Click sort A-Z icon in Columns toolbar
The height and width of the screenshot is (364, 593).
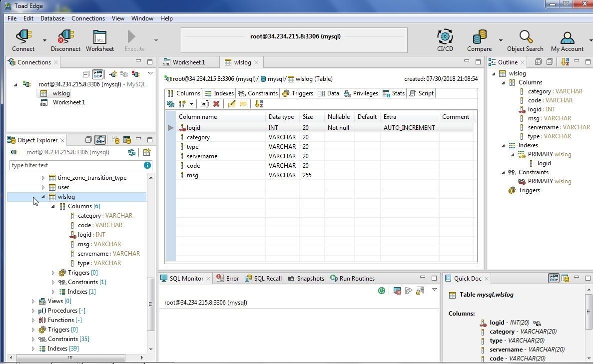pyautogui.click(x=259, y=104)
